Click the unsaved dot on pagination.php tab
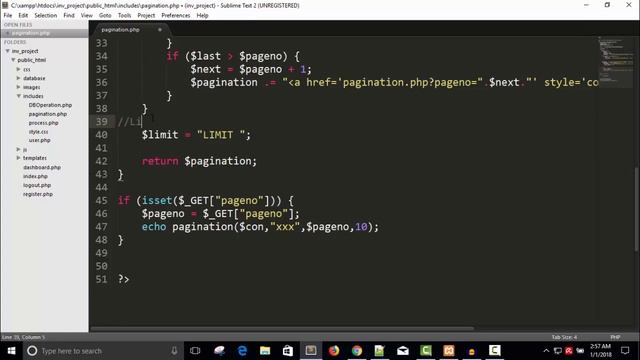The height and width of the screenshot is (360, 640). [160, 30]
